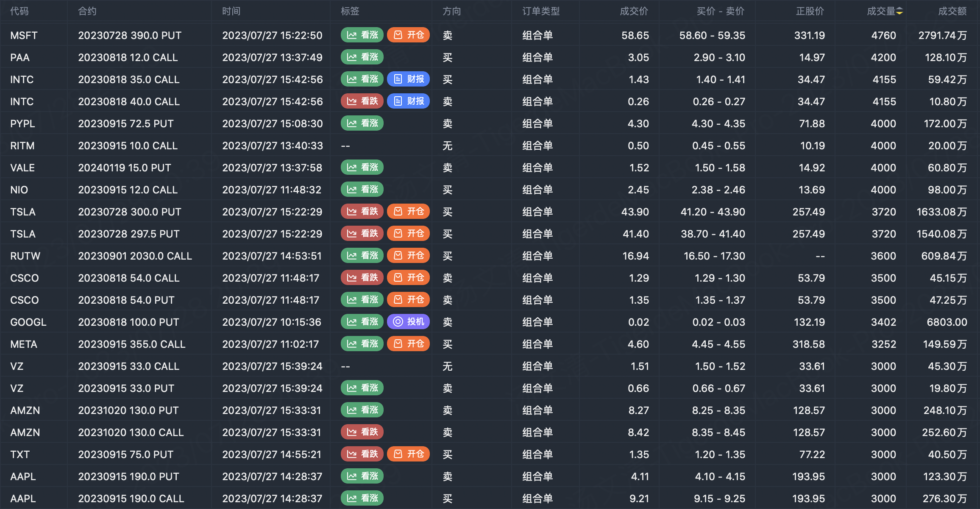Click the 成交额 column header
This screenshot has width=980, height=509.
[x=952, y=11]
